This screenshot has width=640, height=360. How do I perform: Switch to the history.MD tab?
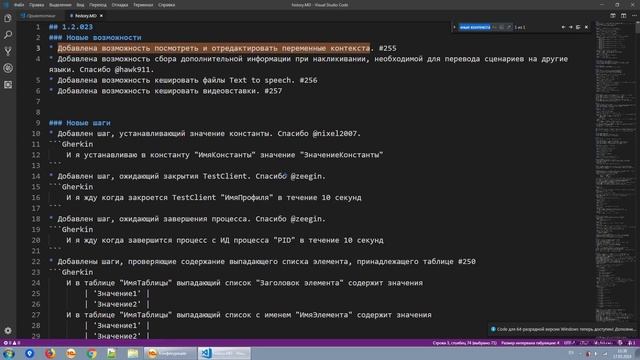coord(85,16)
